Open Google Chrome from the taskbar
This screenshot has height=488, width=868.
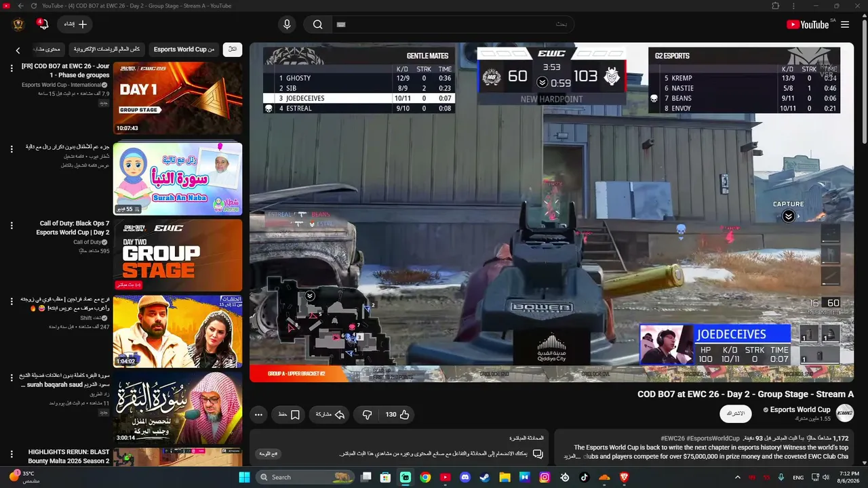425,477
